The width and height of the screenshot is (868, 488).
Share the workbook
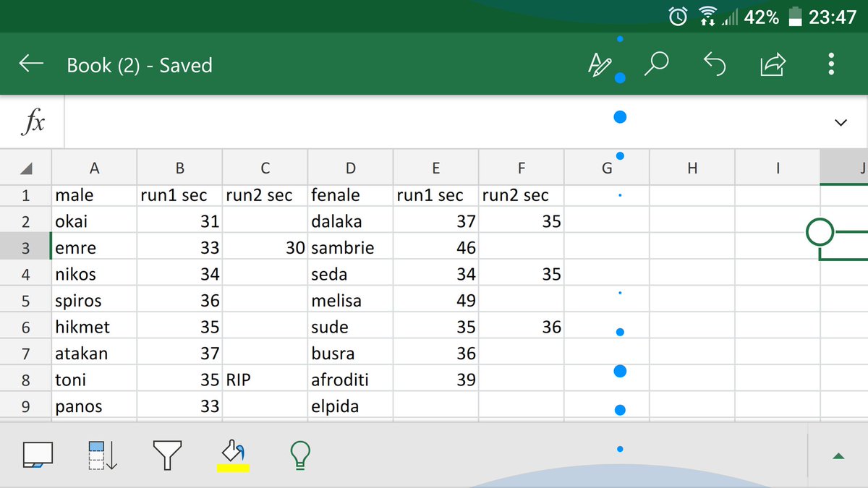pos(773,64)
